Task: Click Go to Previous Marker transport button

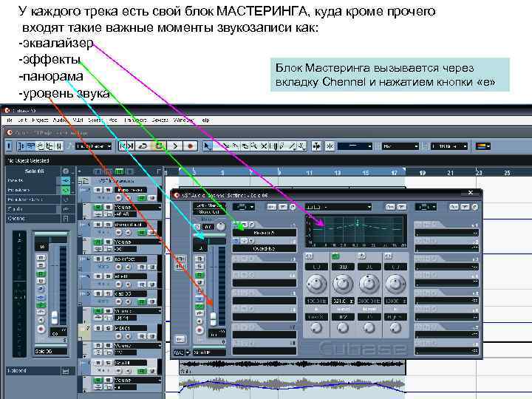Action: 123,146
